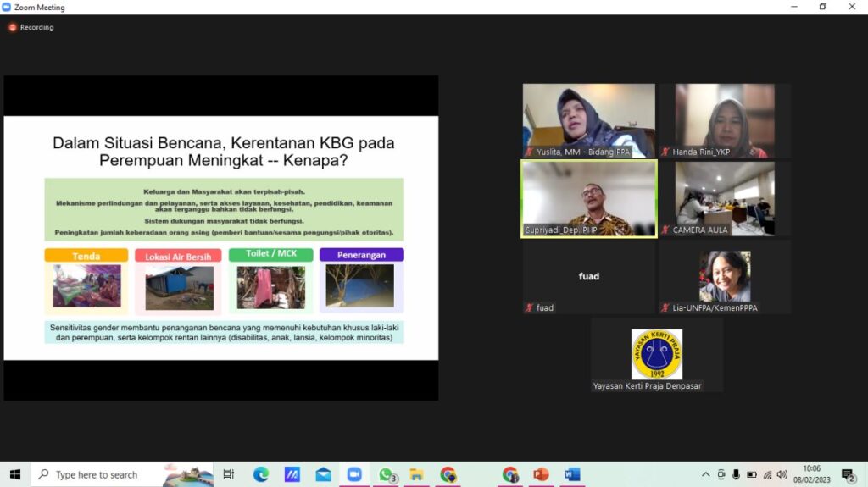
Task: Click the red Recording indicator icon
Action: click(12, 27)
